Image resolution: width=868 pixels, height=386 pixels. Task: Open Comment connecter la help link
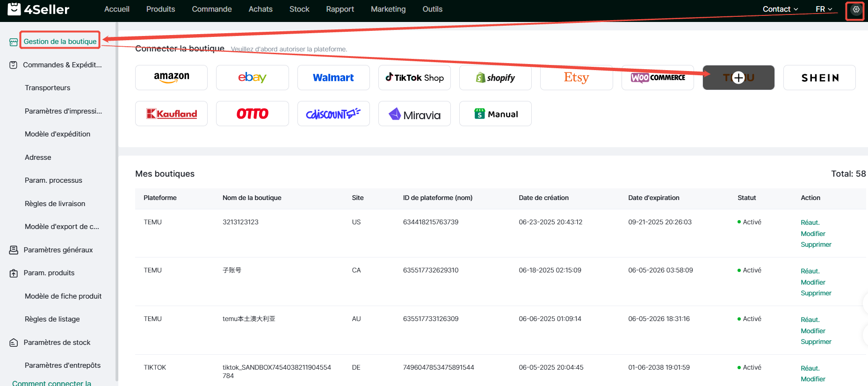pos(51,383)
